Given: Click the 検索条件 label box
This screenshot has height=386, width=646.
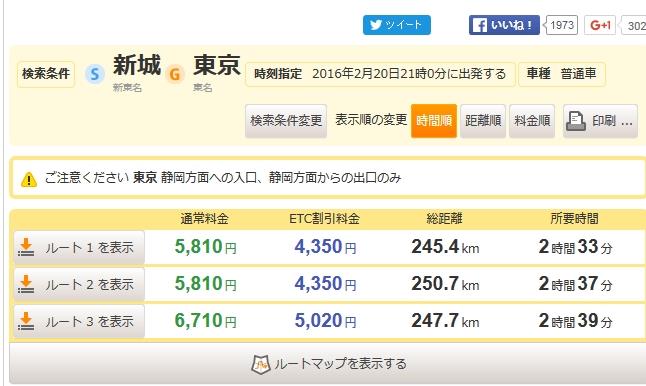Looking at the screenshot, I should tap(46, 74).
